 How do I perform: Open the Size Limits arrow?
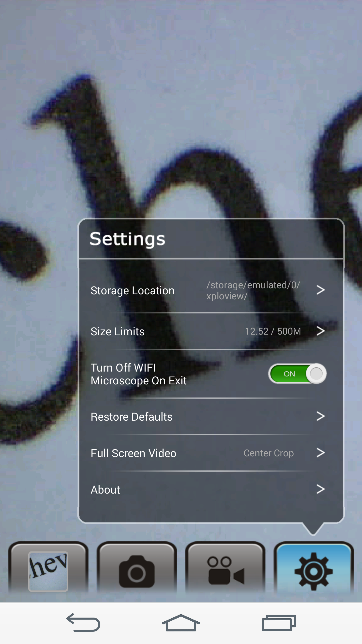(x=321, y=331)
